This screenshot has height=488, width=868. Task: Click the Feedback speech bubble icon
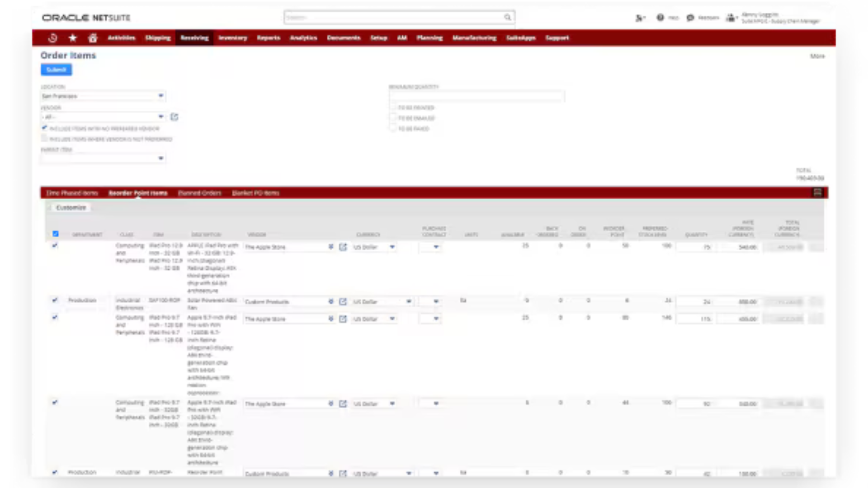click(690, 18)
